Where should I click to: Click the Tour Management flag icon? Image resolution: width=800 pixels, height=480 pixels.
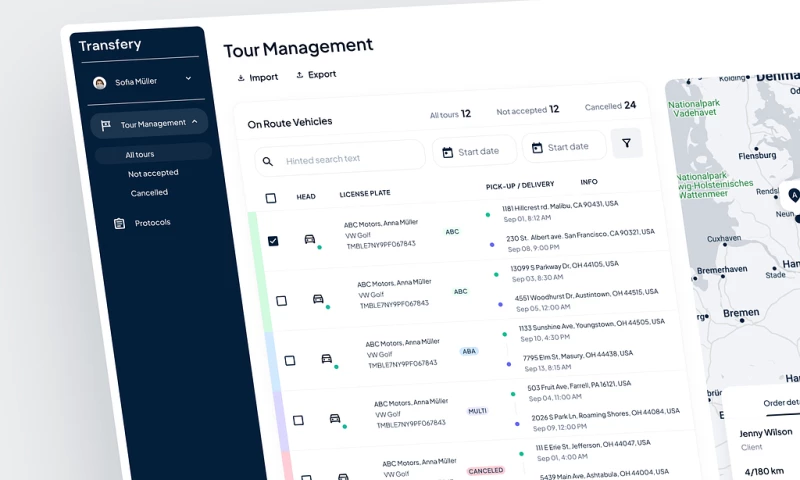(105, 125)
